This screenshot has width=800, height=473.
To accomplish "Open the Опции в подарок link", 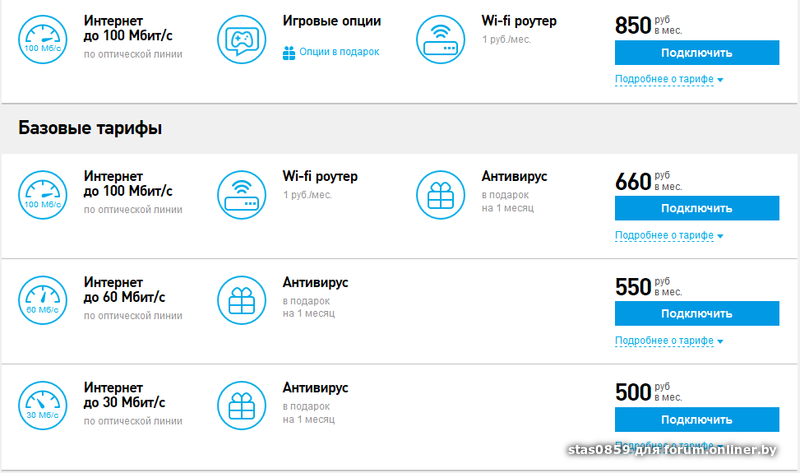I will click(x=337, y=51).
